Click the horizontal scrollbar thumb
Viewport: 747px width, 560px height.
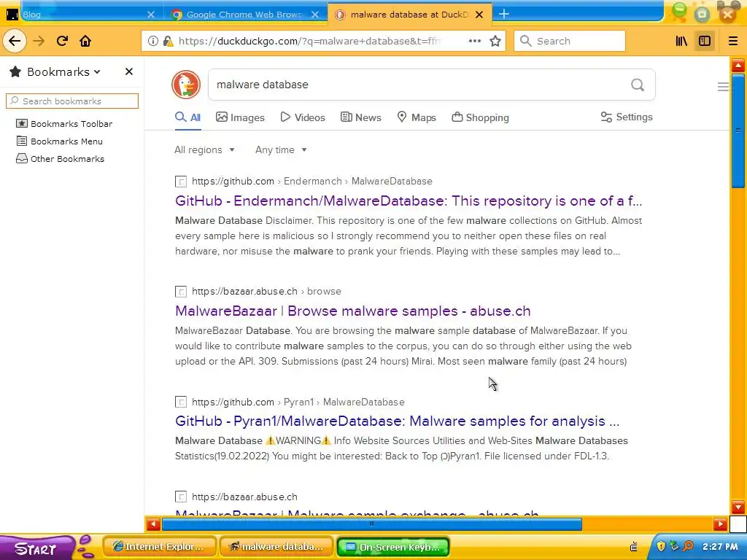[371, 524]
